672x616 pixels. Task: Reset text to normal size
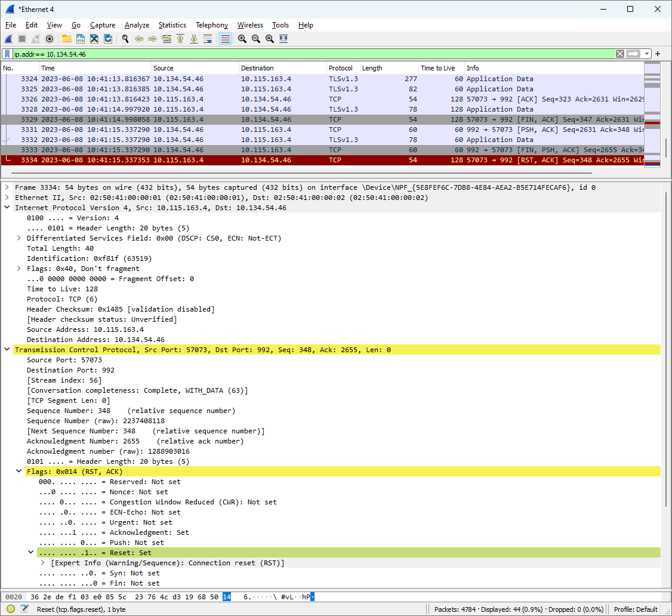pyautogui.click(x=270, y=39)
